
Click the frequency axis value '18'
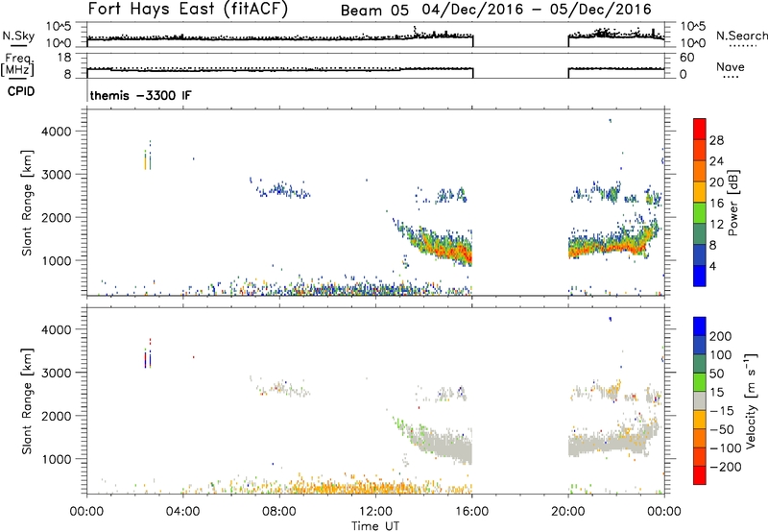[x=64, y=58]
